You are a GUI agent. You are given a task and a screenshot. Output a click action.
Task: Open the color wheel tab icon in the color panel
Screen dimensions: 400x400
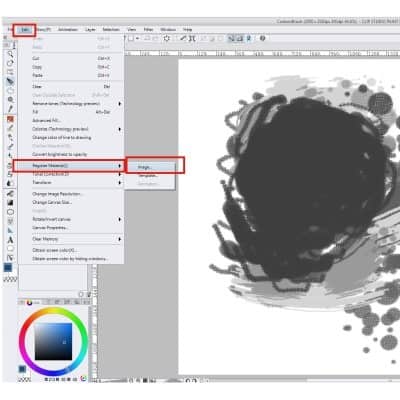pyautogui.click(x=29, y=302)
